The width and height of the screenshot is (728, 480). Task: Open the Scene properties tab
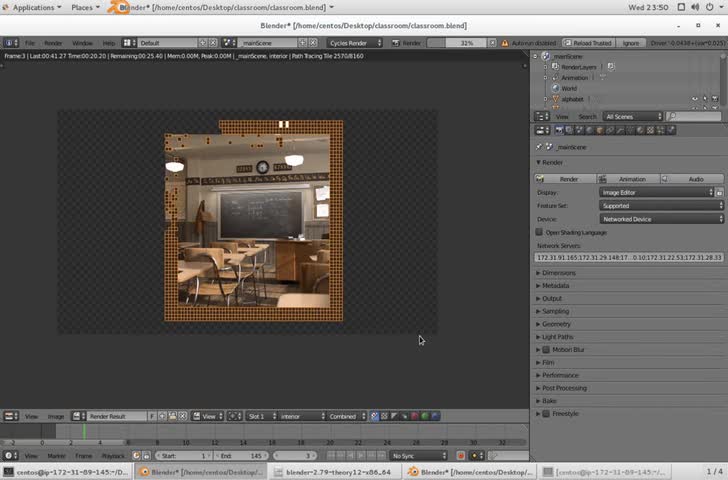point(579,130)
